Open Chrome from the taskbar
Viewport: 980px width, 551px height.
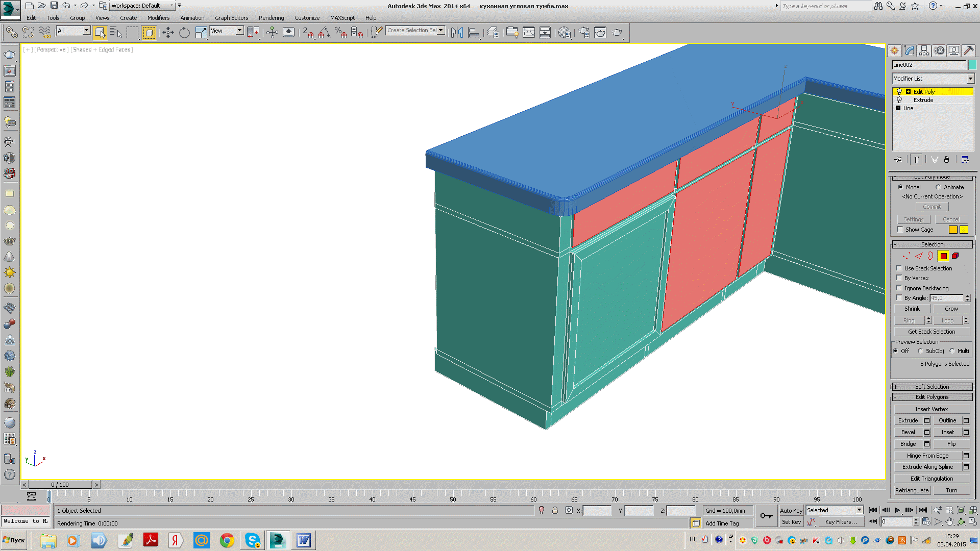[x=227, y=540]
